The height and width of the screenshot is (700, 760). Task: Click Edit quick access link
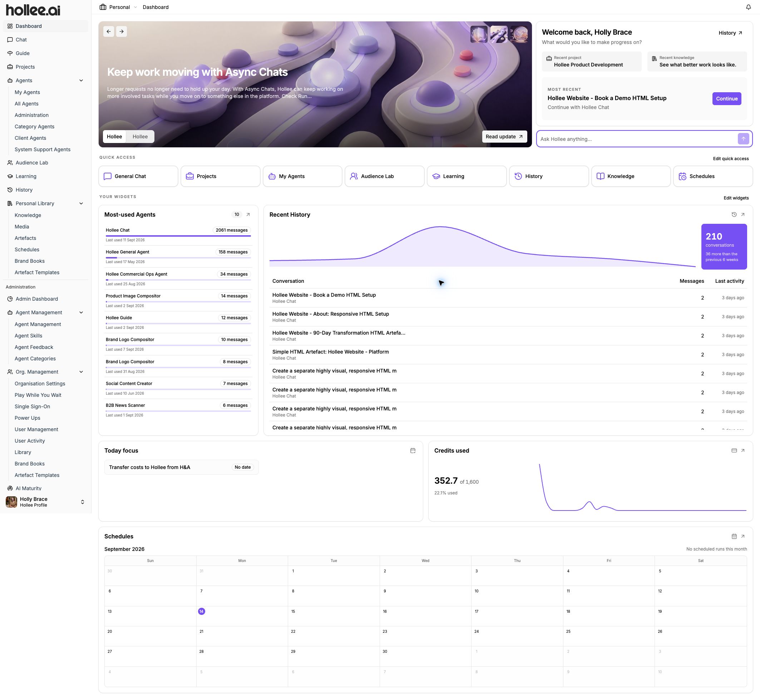pyautogui.click(x=730, y=159)
